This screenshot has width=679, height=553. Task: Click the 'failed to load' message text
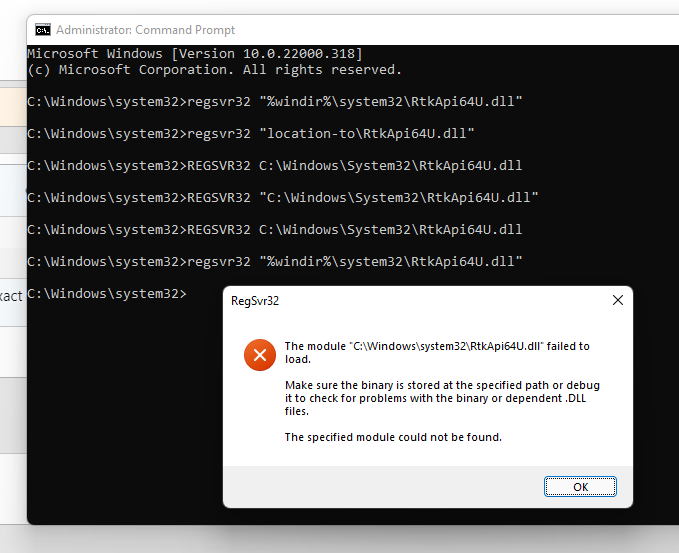pos(437,352)
